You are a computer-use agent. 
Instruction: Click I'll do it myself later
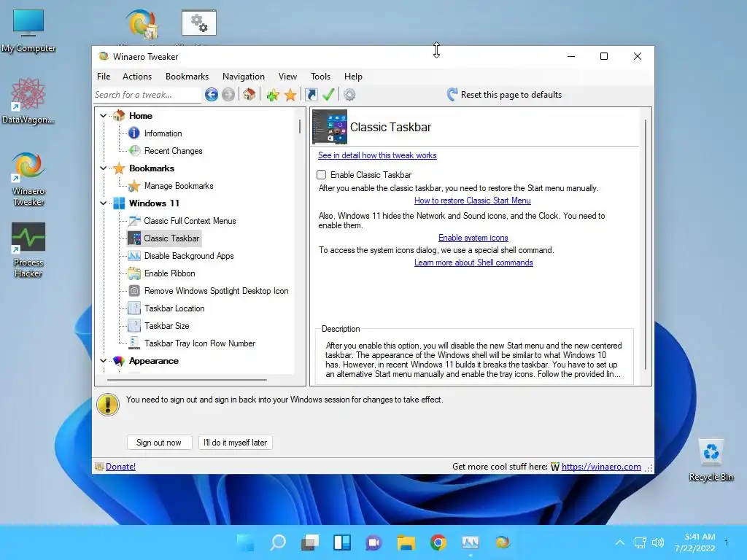pyautogui.click(x=236, y=443)
